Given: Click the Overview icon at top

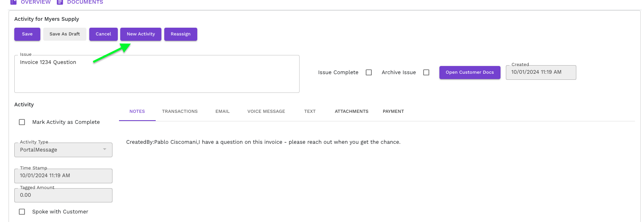Looking at the screenshot, I should [x=13, y=2].
